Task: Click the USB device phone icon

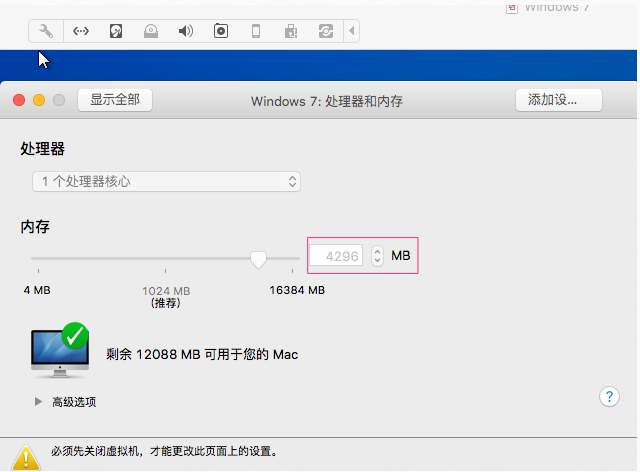Action: (256, 31)
